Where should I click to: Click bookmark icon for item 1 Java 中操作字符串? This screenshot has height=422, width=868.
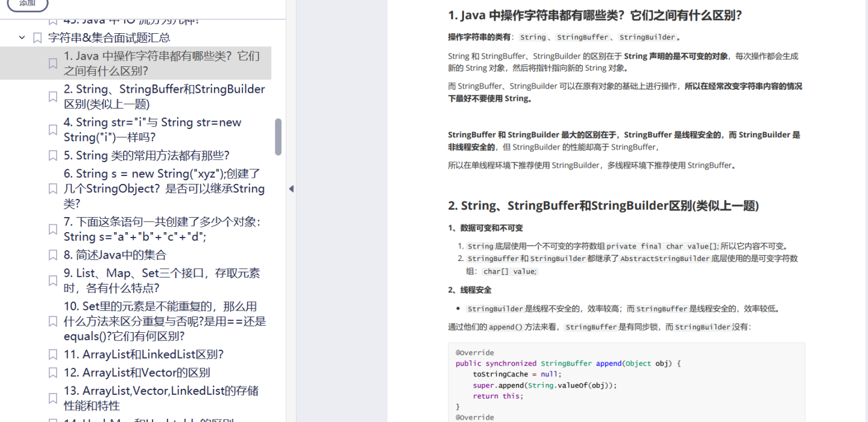(x=52, y=63)
